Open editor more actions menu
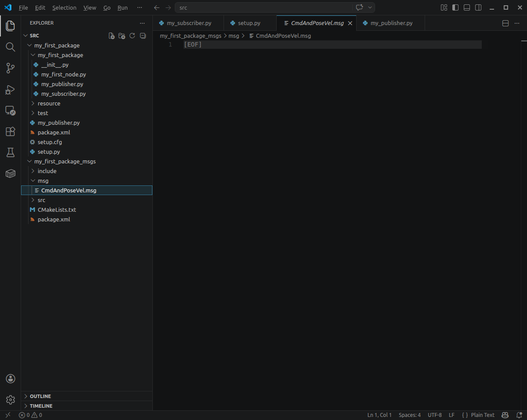The image size is (527, 420). pos(517,23)
